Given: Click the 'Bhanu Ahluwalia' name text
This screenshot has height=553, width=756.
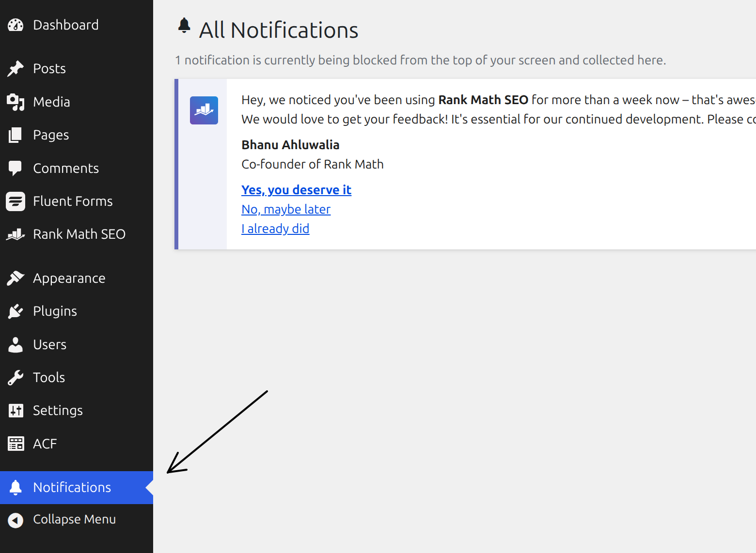Looking at the screenshot, I should [x=290, y=145].
